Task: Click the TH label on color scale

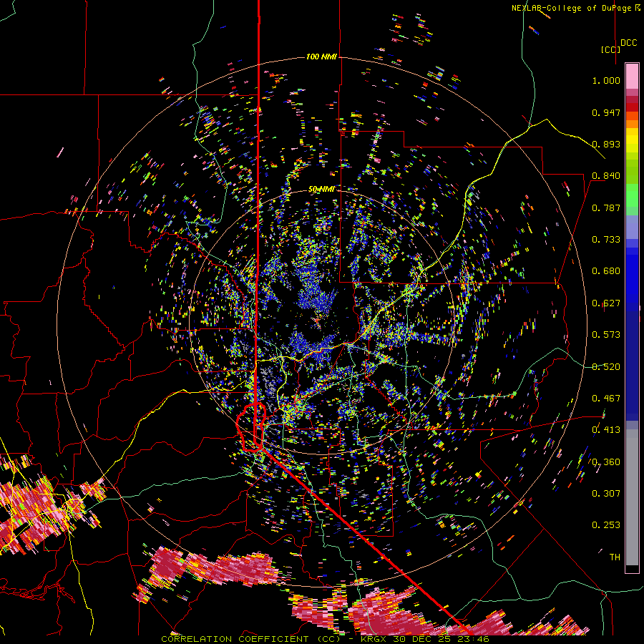Action: click(615, 557)
